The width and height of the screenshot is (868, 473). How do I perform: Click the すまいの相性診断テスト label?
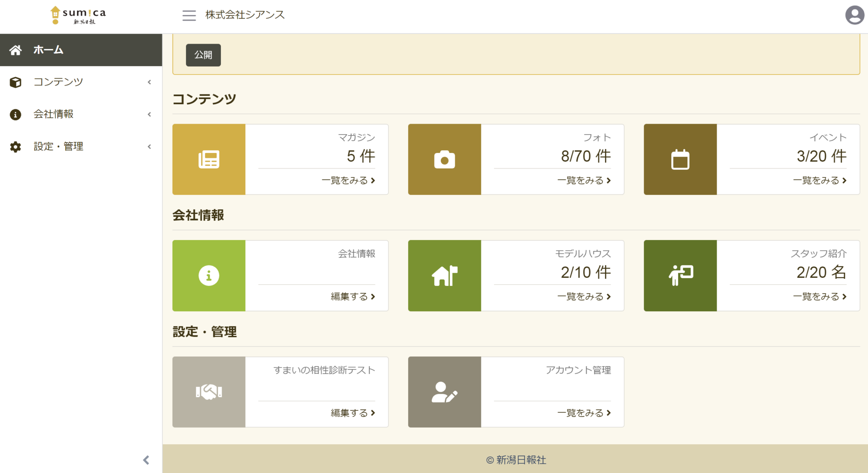pyautogui.click(x=324, y=370)
